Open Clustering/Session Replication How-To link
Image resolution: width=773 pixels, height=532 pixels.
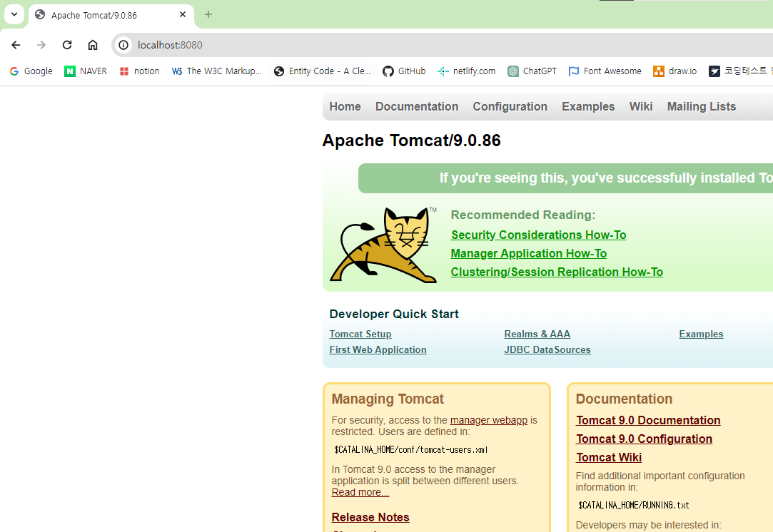[x=557, y=272]
